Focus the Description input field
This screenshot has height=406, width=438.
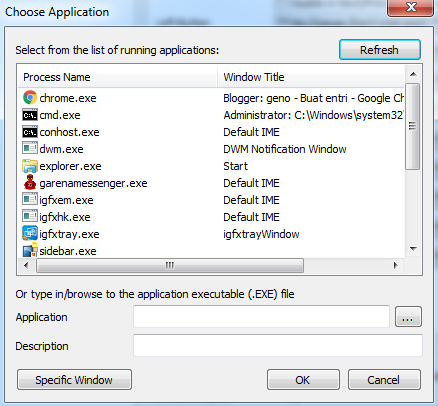coord(278,346)
